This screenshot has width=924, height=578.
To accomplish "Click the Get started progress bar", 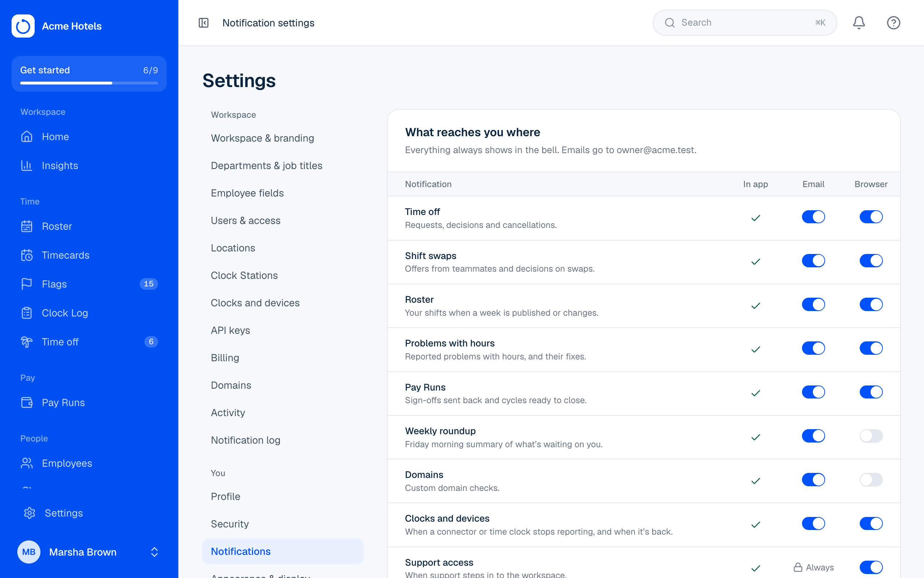I will click(89, 83).
